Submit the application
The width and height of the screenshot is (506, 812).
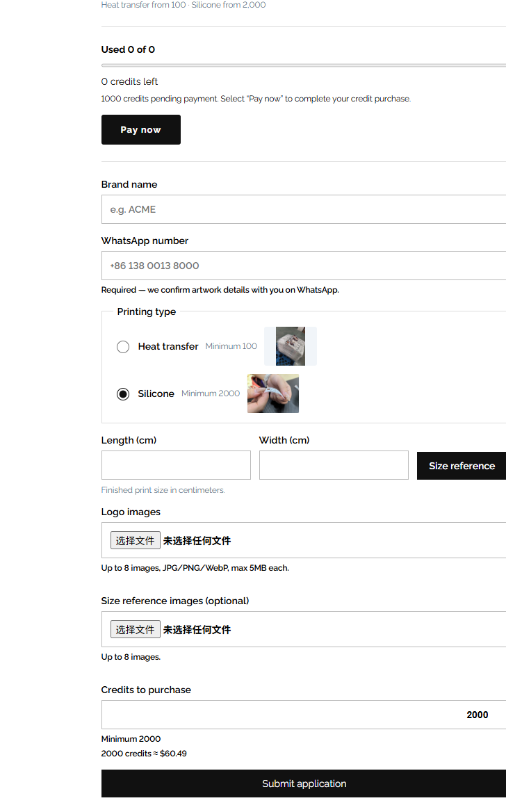tap(304, 783)
